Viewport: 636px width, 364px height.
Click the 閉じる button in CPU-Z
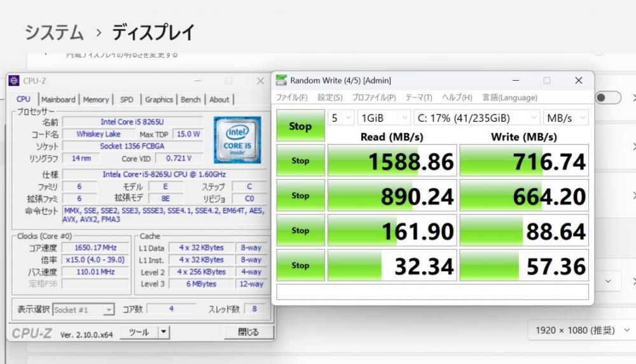point(249,332)
